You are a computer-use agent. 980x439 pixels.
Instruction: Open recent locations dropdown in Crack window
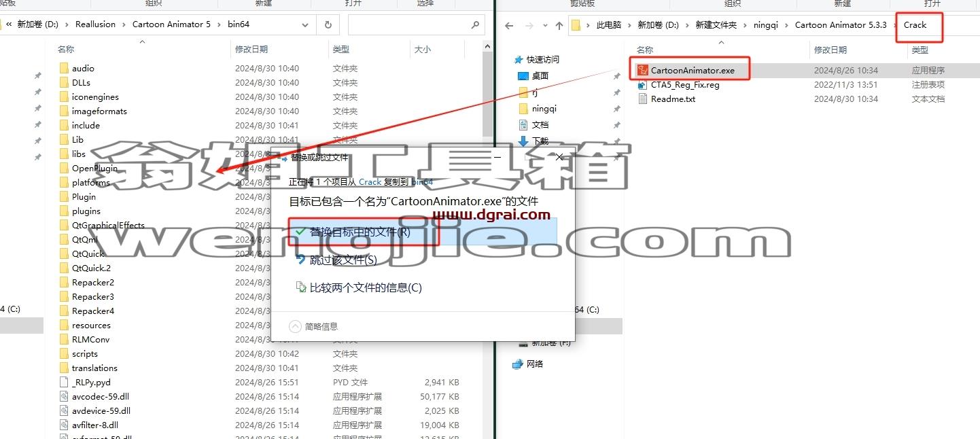[x=545, y=26]
